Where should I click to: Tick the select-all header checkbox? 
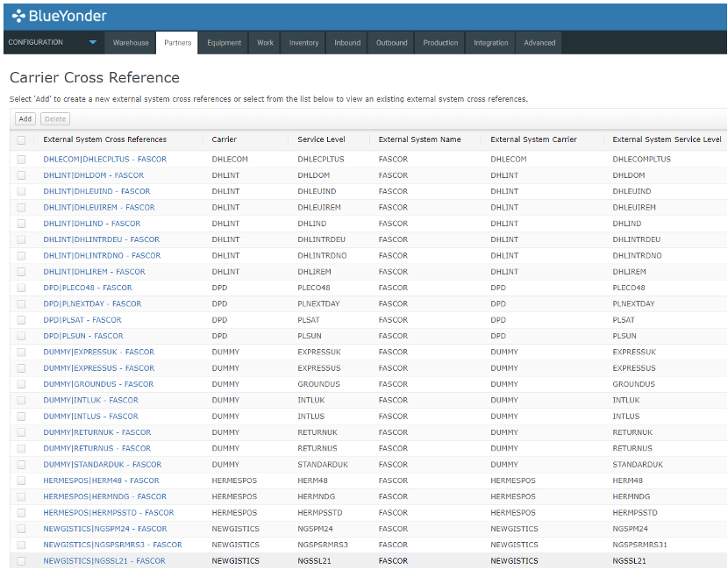click(x=21, y=139)
